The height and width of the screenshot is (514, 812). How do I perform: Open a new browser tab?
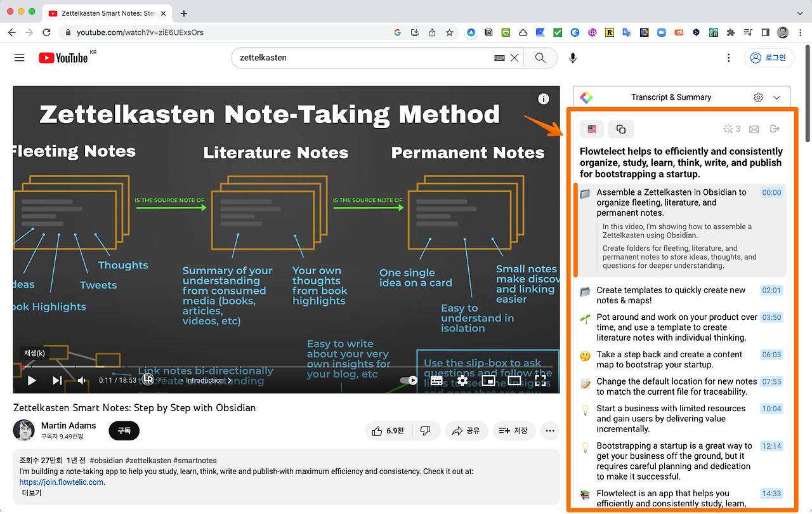184,13
